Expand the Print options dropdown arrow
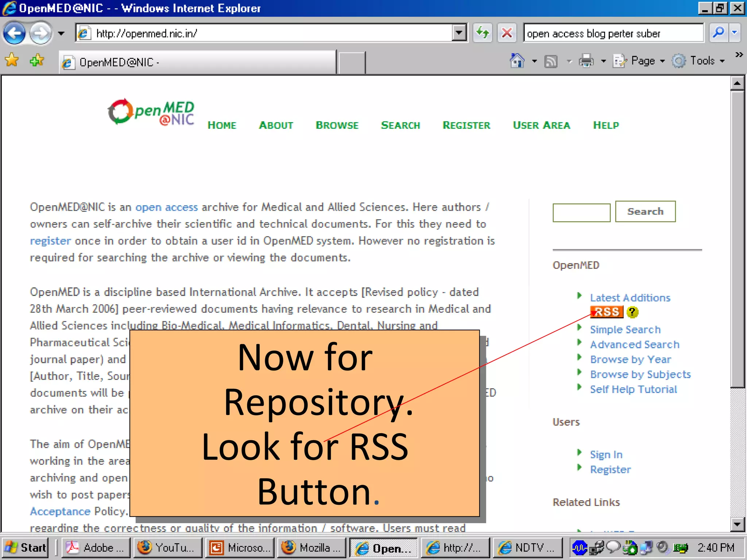This screenshot has width=747, height=560. pos(603,61)
